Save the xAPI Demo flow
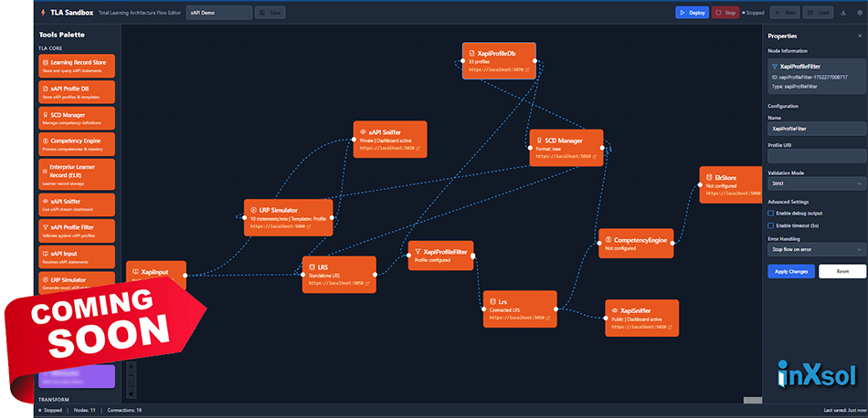Viewport: 868px width, 418px height. point(270,12)
